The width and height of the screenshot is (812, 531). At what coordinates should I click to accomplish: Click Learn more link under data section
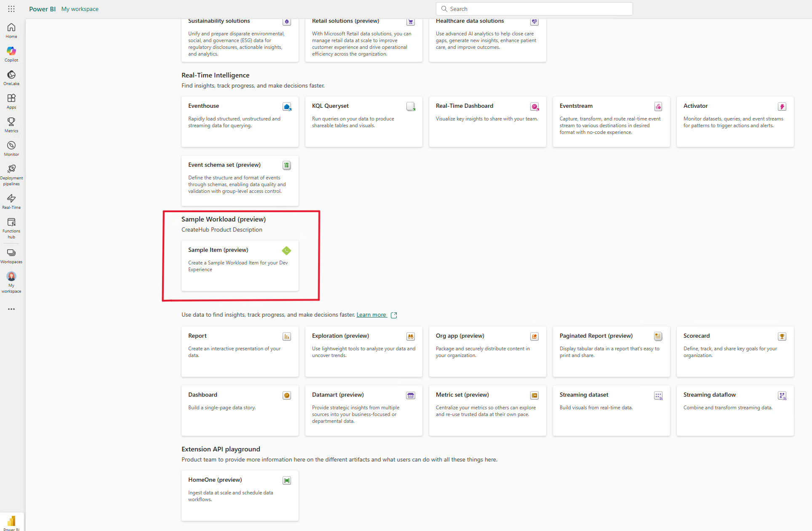pyautogui.click(x=372, y=315)
